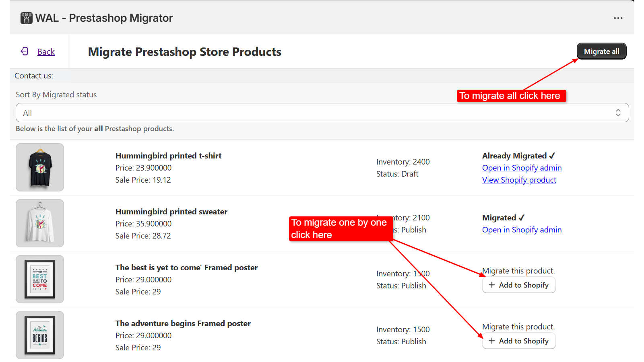Click 'Inventory: 1500' on adventure begins row
The height and width of the screenshot is (362, 644).
[403, 329]
